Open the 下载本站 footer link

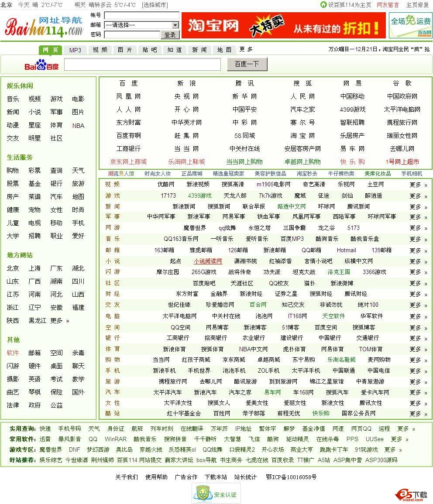[216, 477]
